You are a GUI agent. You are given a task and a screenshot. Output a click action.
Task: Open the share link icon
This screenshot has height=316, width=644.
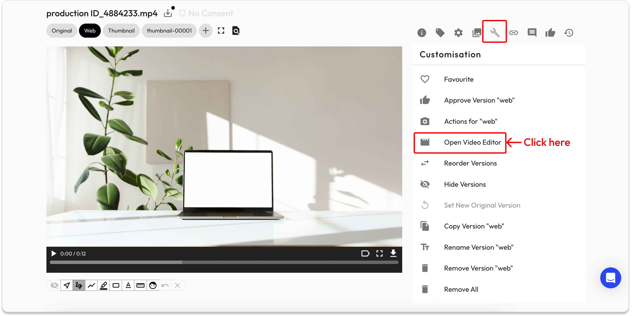(x=513, y=33)
